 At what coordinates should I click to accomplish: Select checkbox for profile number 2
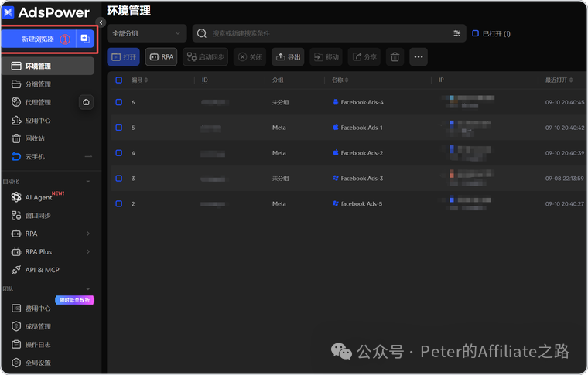pyautogui.click(x=119, y=204)
